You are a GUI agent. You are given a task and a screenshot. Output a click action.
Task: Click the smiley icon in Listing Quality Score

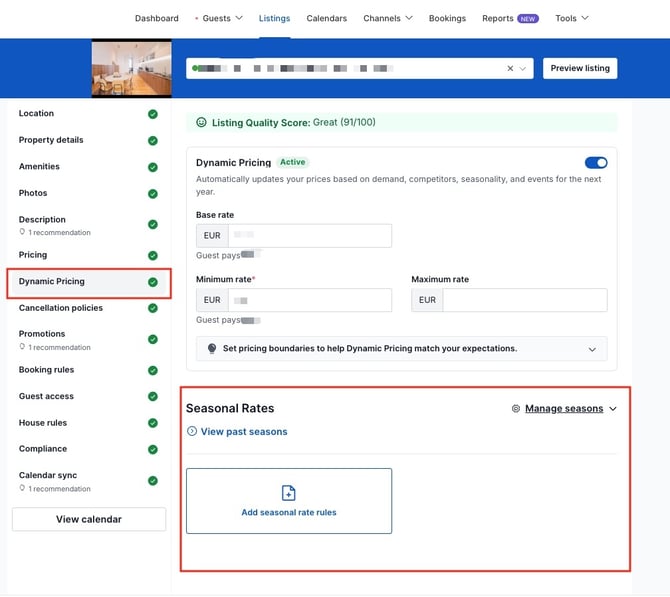click(201, 122)
